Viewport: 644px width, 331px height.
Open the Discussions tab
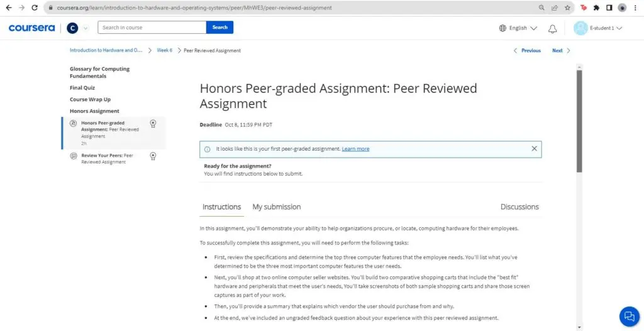pyautogui.click(x=519, y=207)
